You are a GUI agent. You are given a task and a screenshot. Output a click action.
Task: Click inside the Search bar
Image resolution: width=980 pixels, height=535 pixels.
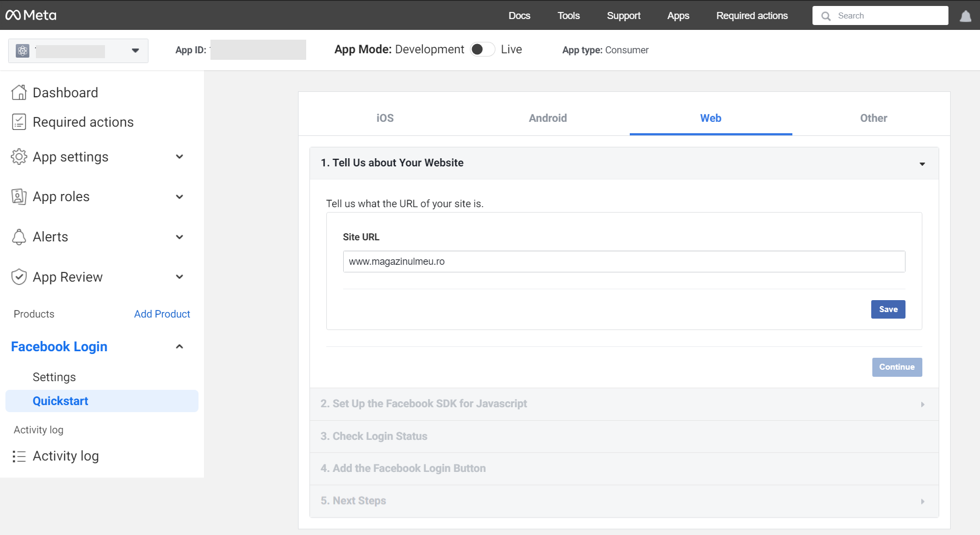[x=881, y=15]
